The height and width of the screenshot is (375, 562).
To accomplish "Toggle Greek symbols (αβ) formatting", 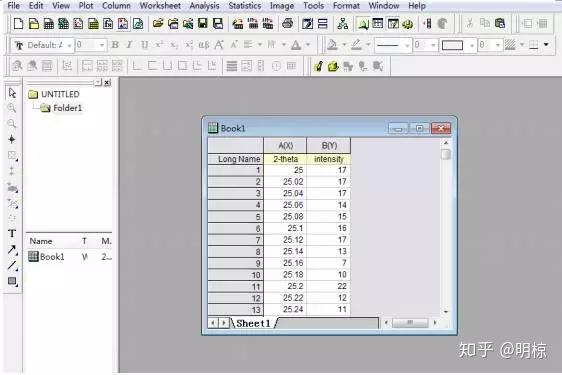I will (x=204, y=45).
